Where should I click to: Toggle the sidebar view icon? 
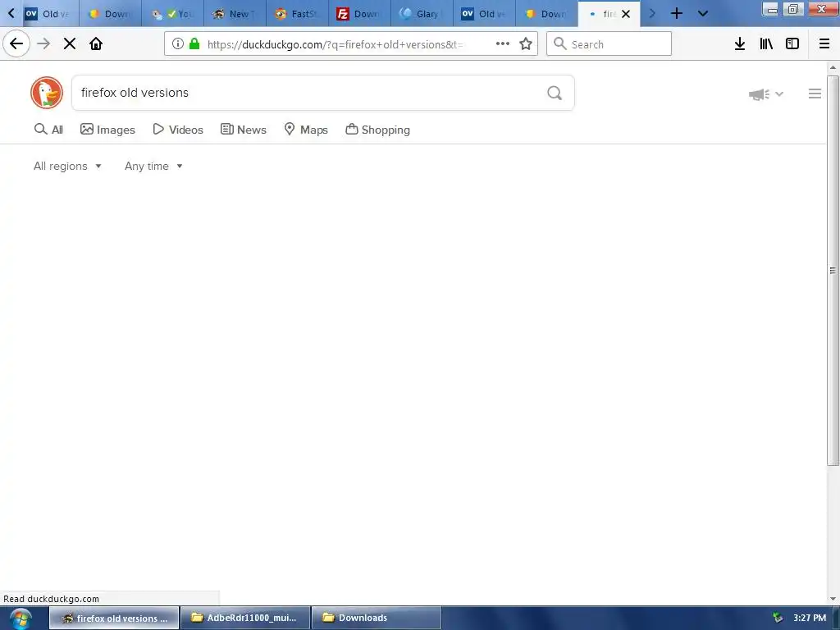(x=792, y=44)
